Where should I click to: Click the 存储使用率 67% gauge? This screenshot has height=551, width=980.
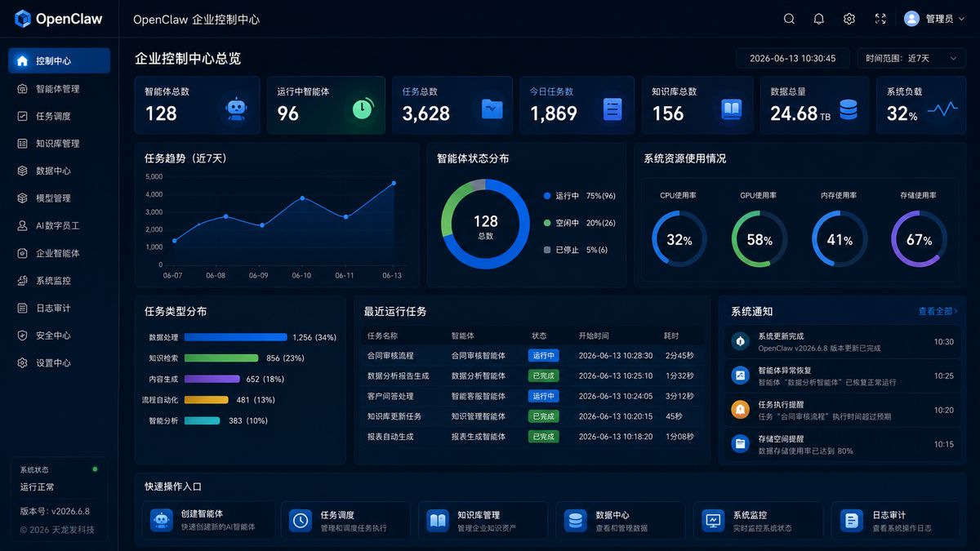click(919, 239)
